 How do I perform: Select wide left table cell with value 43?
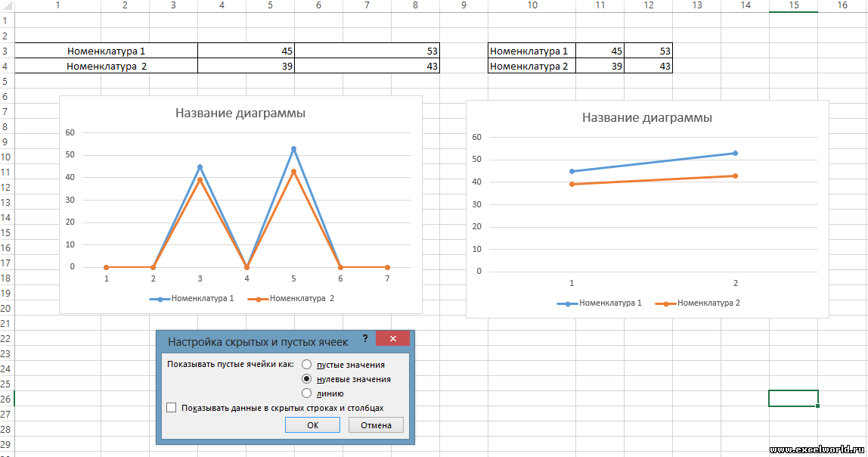[367, 66]
